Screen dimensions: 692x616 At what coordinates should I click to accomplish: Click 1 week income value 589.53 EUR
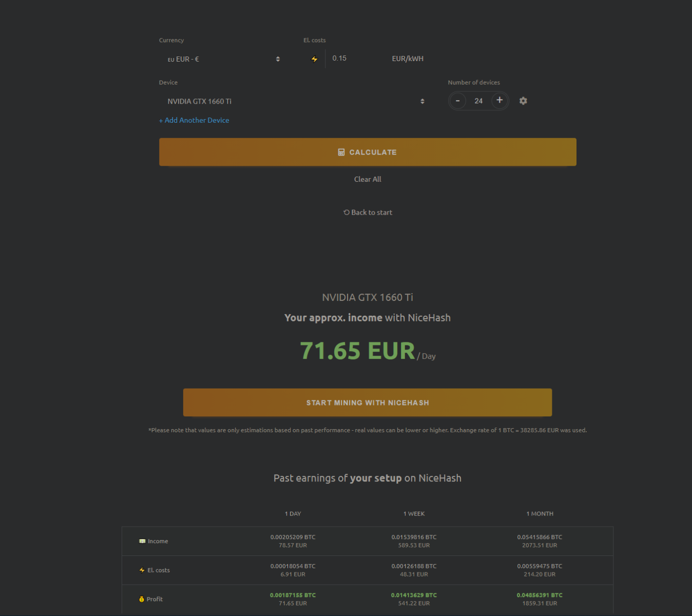pos(414,546)
